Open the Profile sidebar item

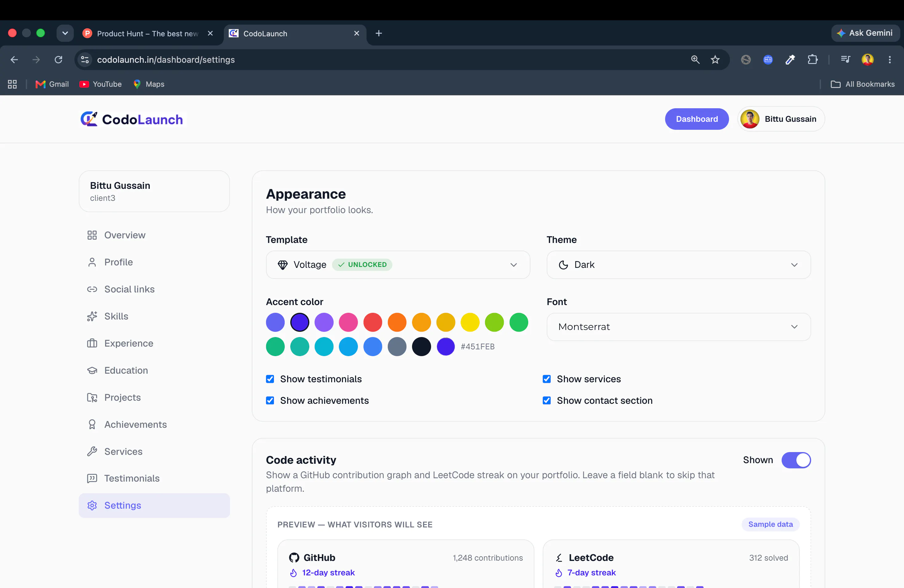tap(154, 262)
